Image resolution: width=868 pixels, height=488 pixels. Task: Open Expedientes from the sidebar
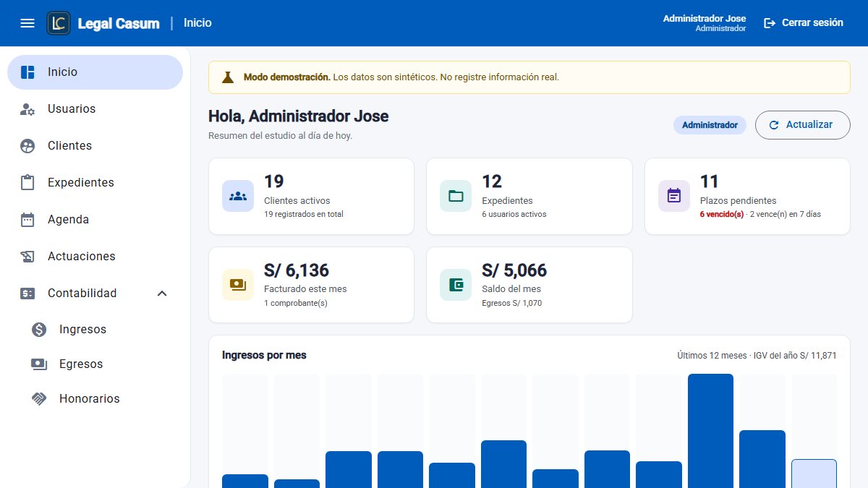(95, 183)
